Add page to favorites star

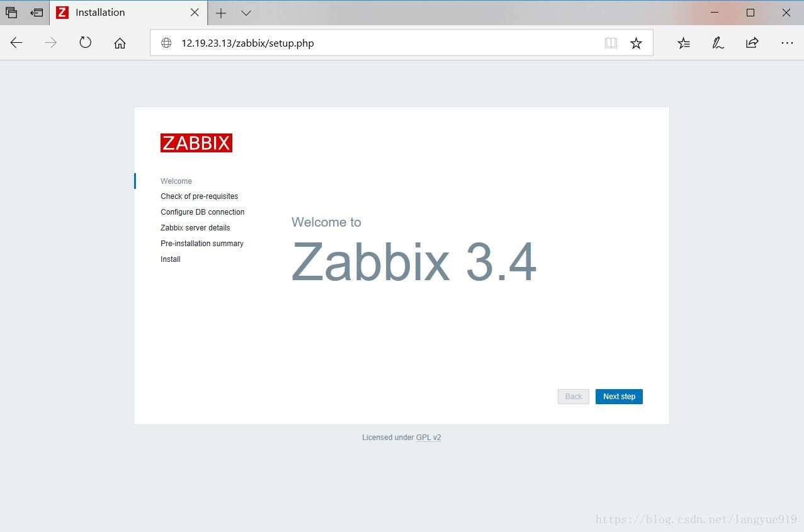coord(637,43)
